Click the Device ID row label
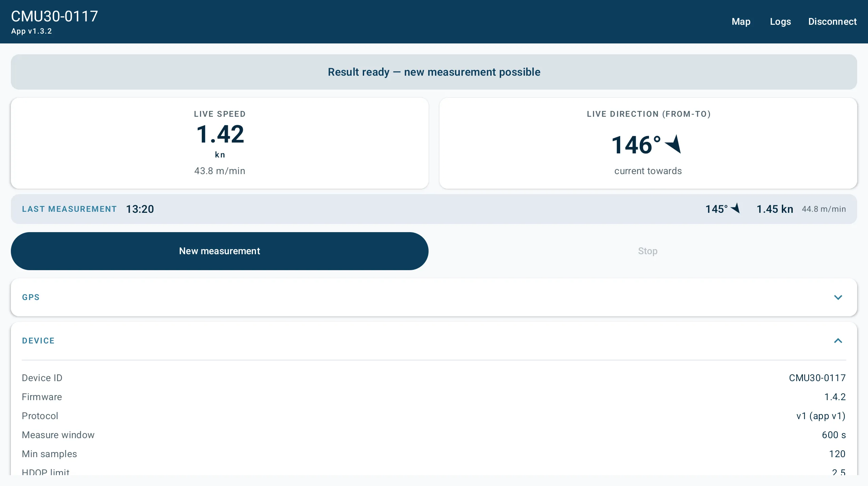Screen dimensions: 868x486 42,378
